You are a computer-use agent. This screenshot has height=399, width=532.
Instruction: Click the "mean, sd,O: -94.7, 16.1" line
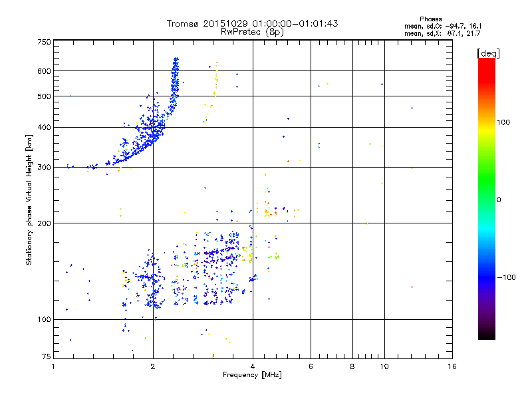[x=443, y=26]
